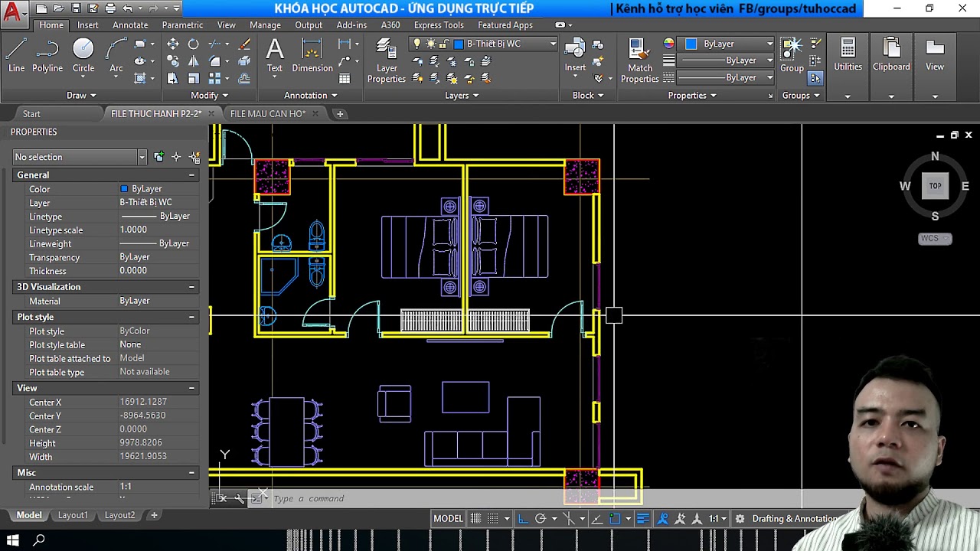Click the Color property blue swatch
The height and width of the screenshot is (551, 980).
click(x=124, y=189)
